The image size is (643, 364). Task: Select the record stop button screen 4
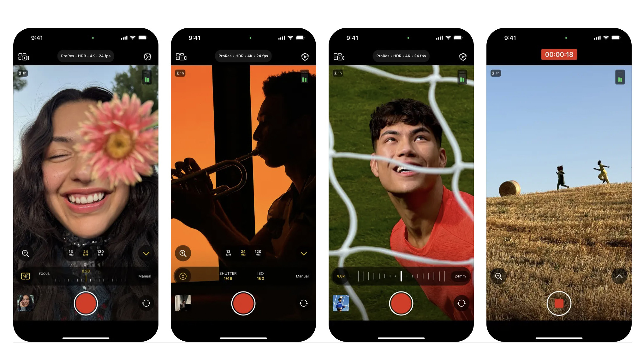point(559,303)
